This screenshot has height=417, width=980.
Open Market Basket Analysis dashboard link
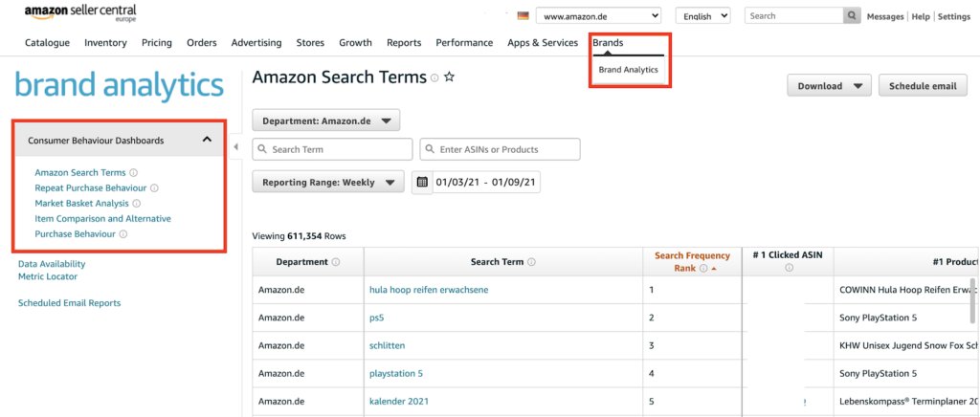[82, 204]
